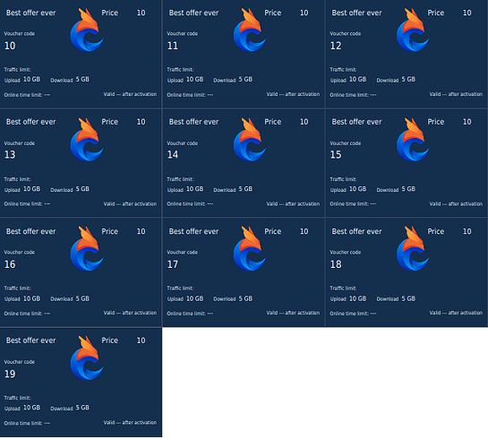
Task: Click the logo on voucher 12 card
Action: click(413, 30)
